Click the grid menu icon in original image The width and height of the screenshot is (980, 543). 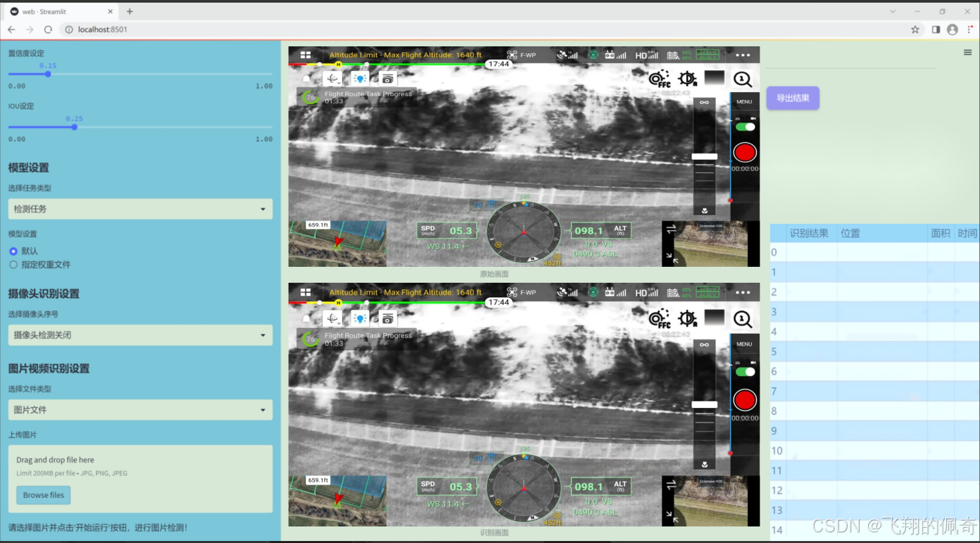click(305, 55)
